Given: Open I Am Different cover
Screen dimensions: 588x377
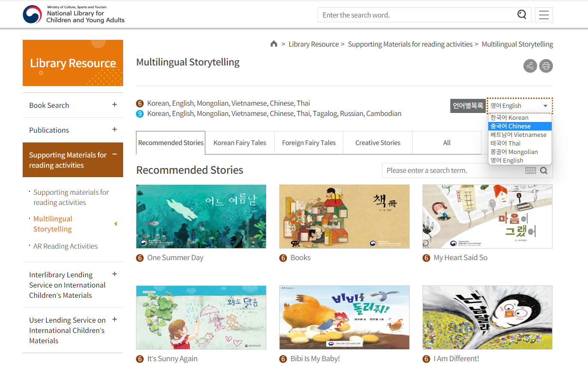Looking at the screenshot, I should [488, 318].
